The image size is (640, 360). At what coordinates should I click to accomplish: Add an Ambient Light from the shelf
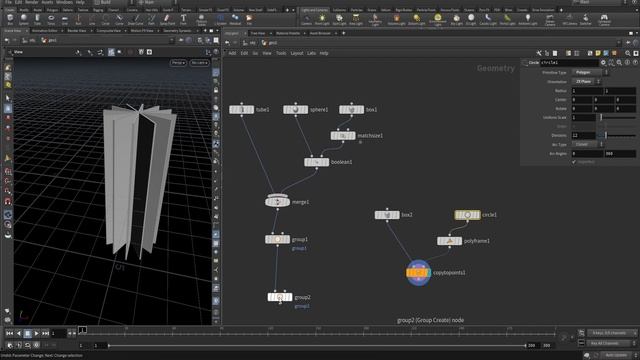(x=528, y=19)
